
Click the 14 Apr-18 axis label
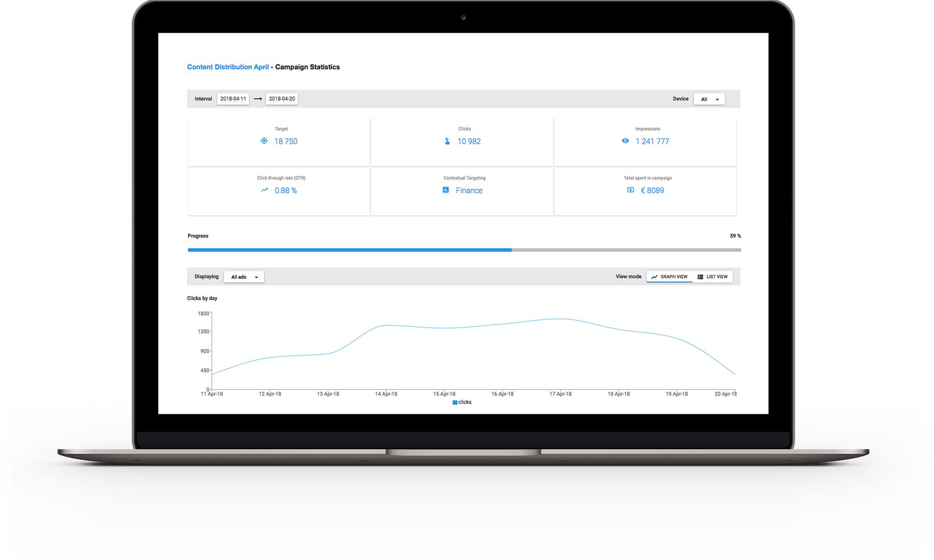[386, 394]
